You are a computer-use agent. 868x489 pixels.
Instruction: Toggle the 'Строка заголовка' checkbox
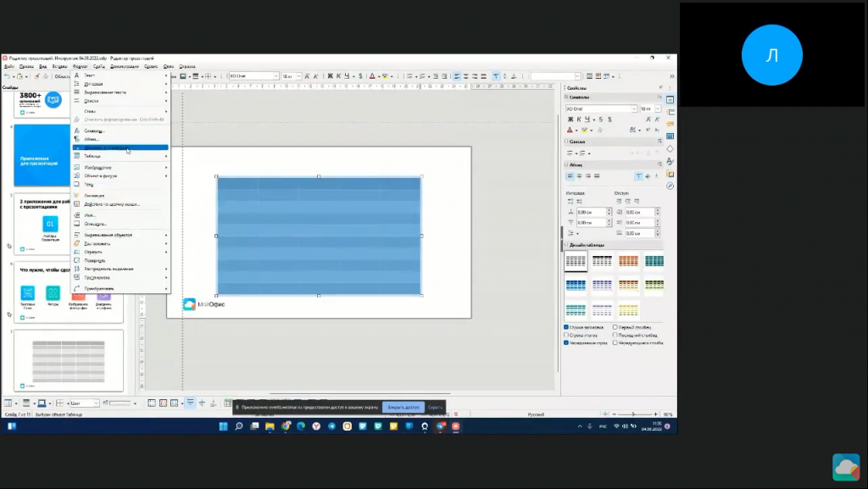(567, 327)
